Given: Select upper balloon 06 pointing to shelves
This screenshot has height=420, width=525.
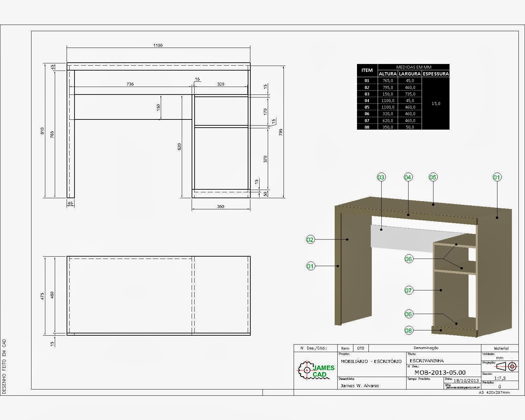Looking at the screenshot, I should 409,259.
